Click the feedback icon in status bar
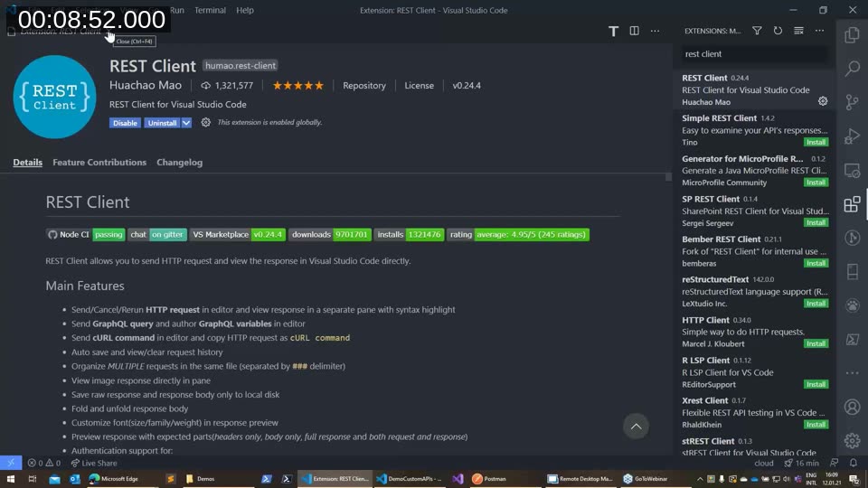The height and width of the screenshot is (488, 868). click(x=835, y=463)
